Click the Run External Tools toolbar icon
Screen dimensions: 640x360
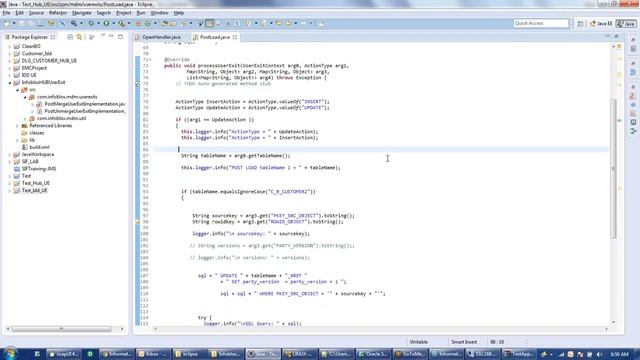pyautogui.click(x=122, y=23)
